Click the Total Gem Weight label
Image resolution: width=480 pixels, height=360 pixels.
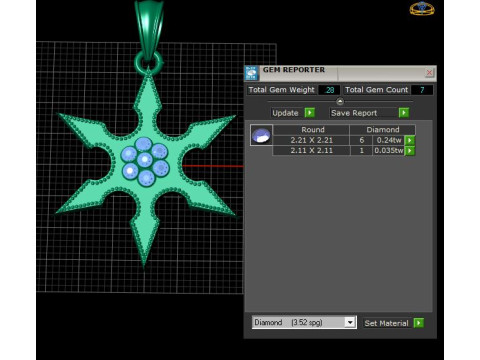point(282,90)
